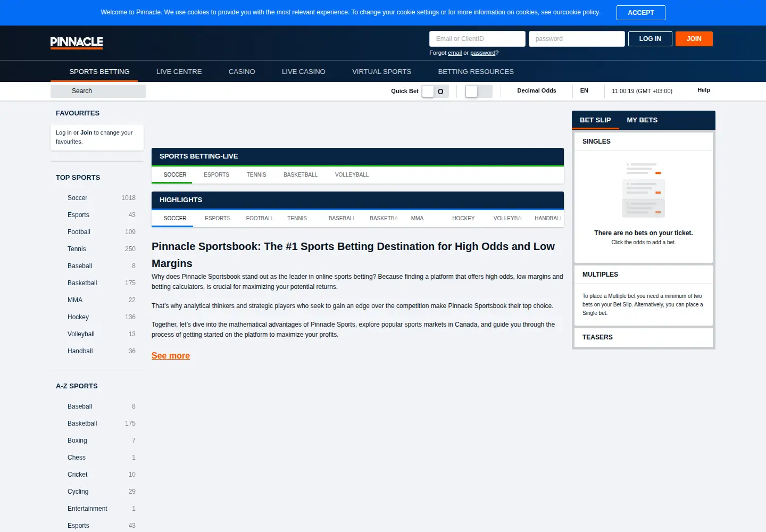Open the MMA tab in Highlights
This screenshot has height=532, width=766.
point(418,219)
